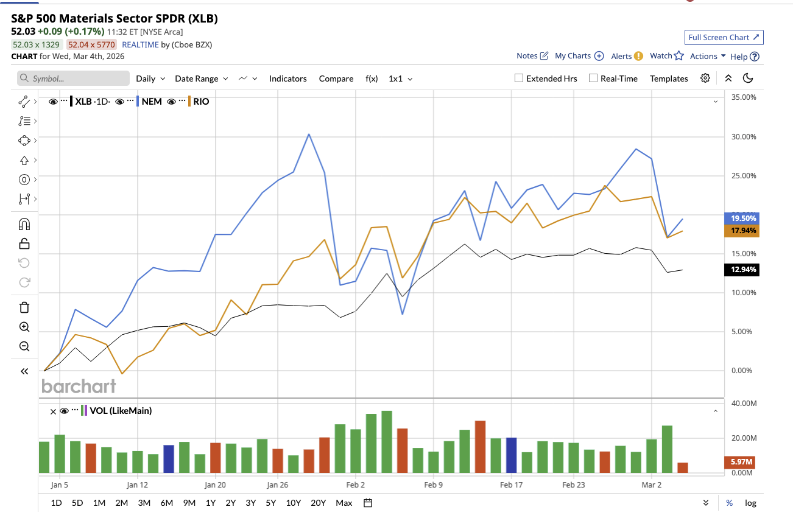Viewport: 793px width, 532px height.
Task: Enable the Real-Time checkbox
Action: (x=593, y=78)
